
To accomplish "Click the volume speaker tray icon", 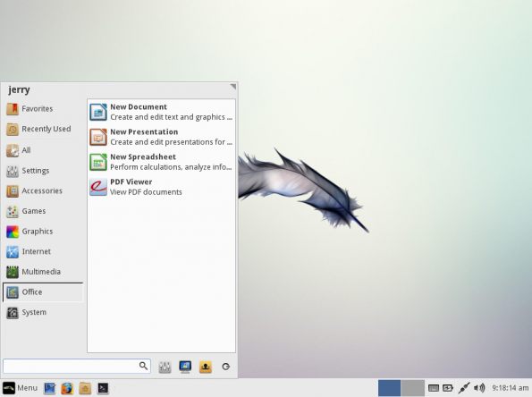I will tap(479, 388).
